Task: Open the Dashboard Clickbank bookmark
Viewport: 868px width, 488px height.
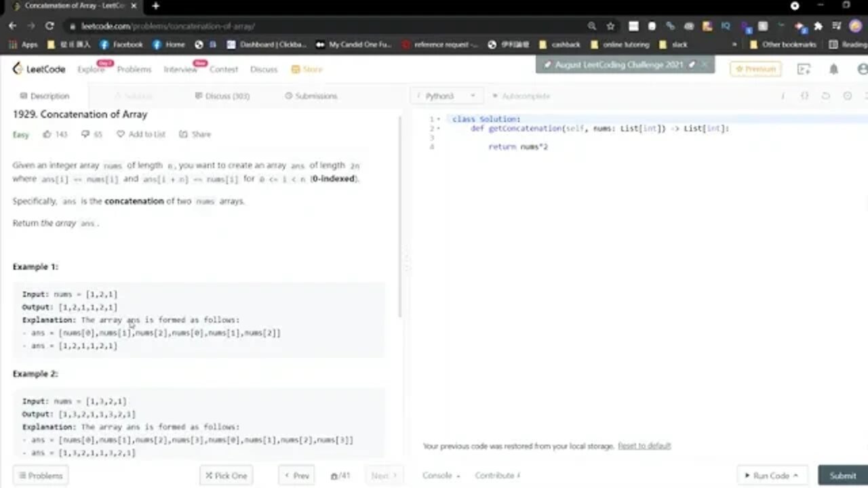Action: (267, 45)
